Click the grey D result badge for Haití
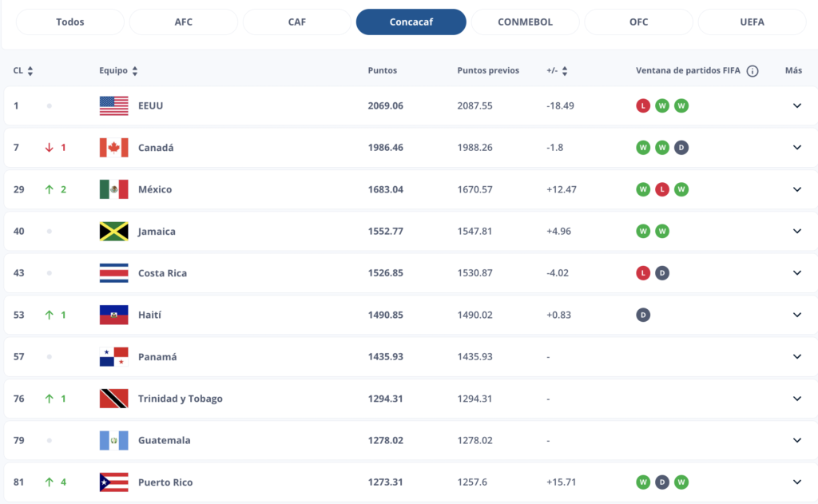The height and width of the screenshot is (504, 818). (643, 315)
